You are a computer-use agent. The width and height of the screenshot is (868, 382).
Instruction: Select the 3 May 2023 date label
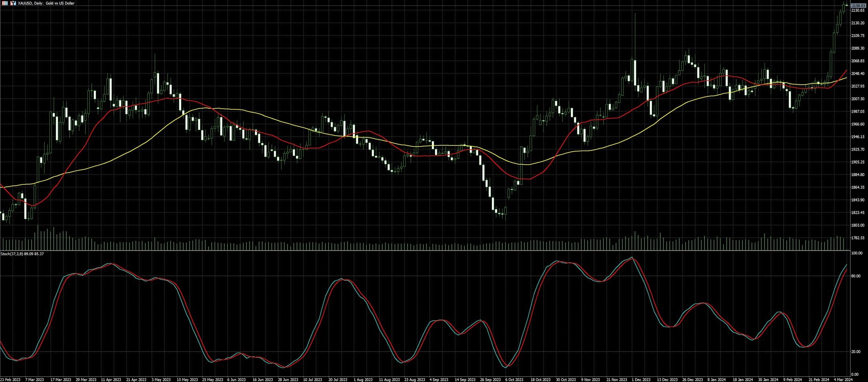click(x=161, y=380)
